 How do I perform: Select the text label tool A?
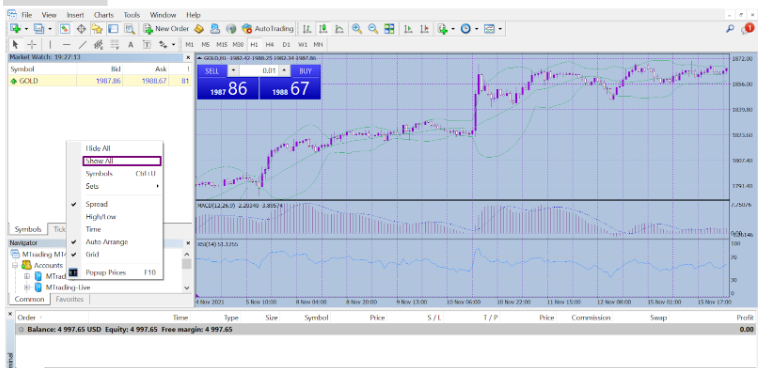coord(131,44)
